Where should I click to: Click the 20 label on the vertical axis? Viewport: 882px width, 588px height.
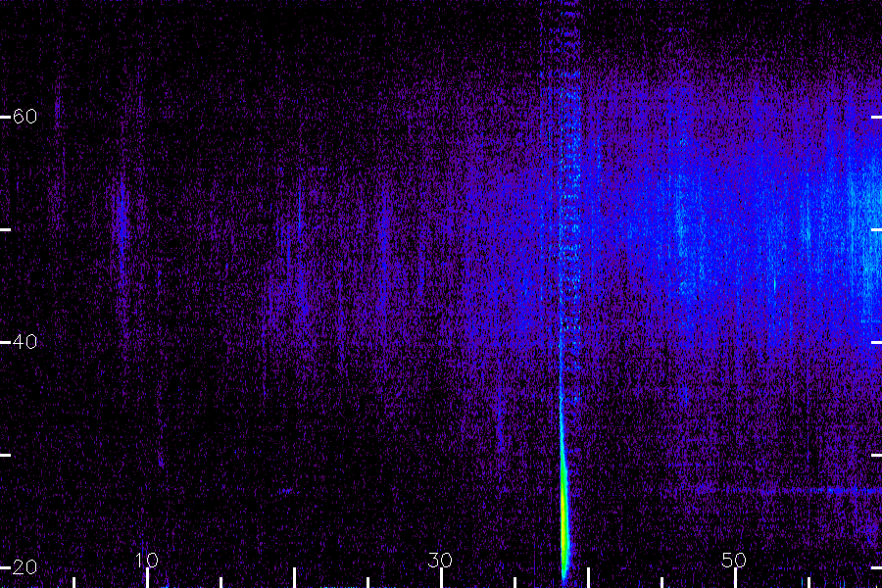click(24, 566)
